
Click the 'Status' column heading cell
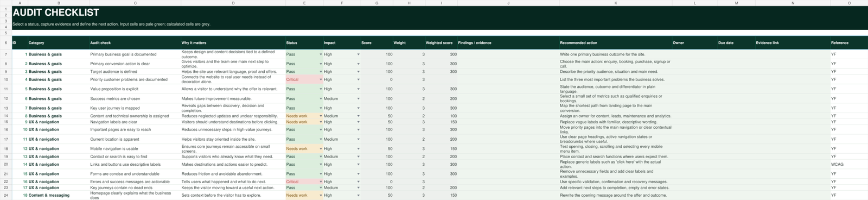(304, 42)
